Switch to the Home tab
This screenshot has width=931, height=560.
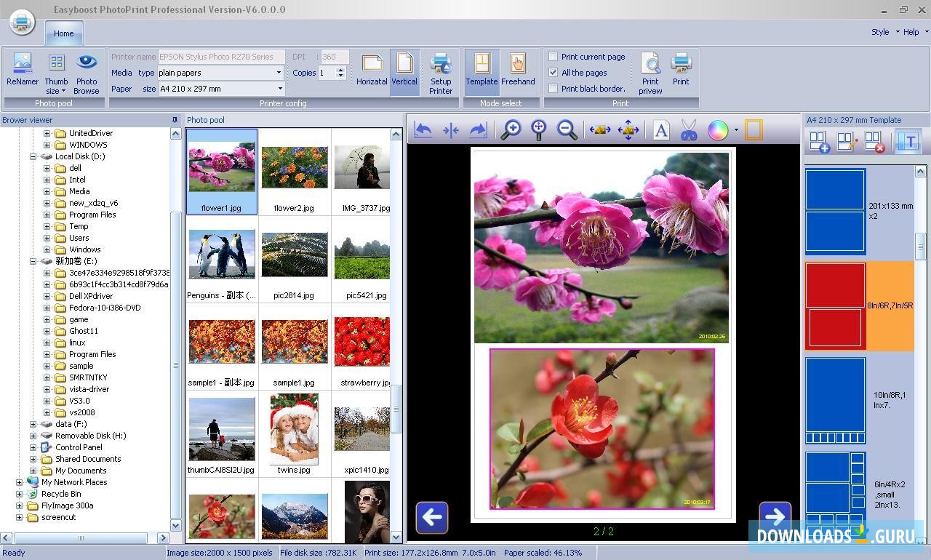[63, 33]
